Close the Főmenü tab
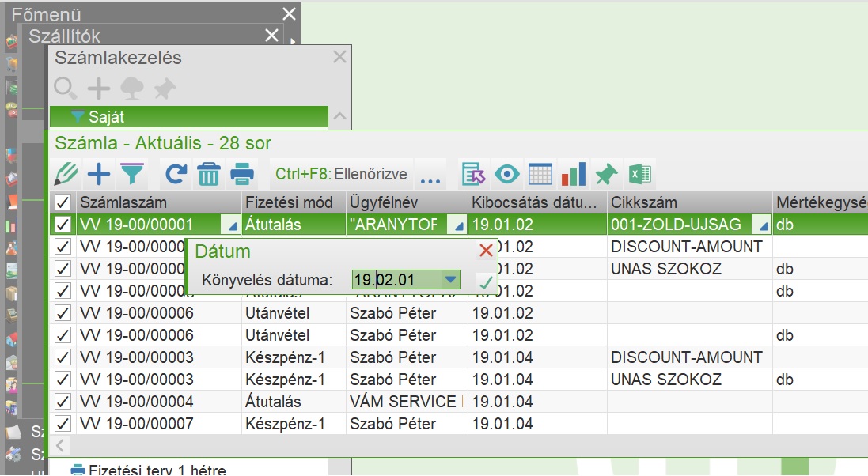The height and width of the screenshot is (476, 868). [x=289, y=14]
